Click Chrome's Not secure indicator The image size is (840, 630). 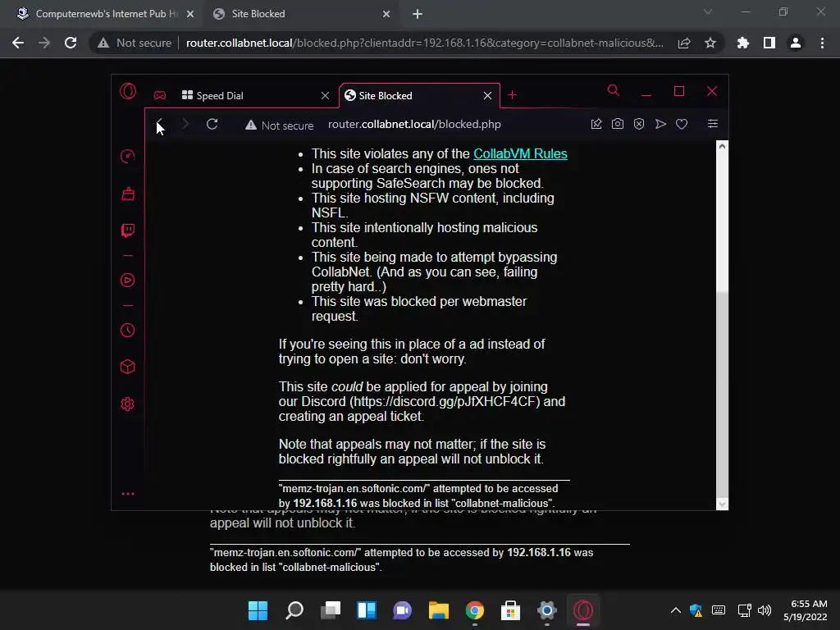[x=135, y=43]
